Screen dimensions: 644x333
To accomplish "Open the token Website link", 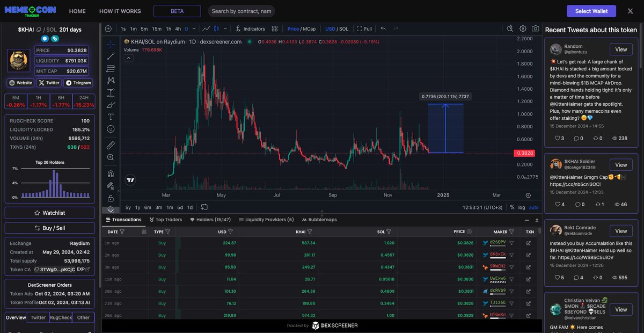I will point(20,83).
